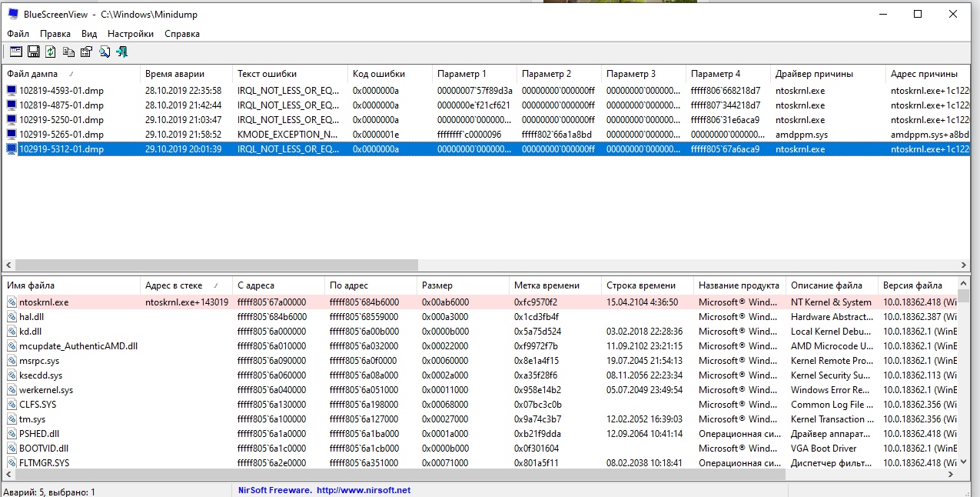This screenshot has width=980, height=497.
Task: Click the file icon beside tm.sys
Action: coord(12,419)
